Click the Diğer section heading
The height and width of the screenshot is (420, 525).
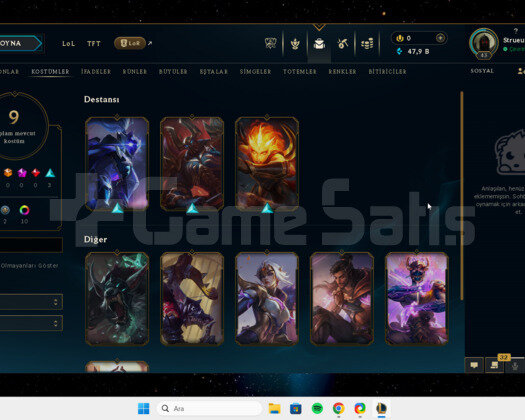pos(95,239)
